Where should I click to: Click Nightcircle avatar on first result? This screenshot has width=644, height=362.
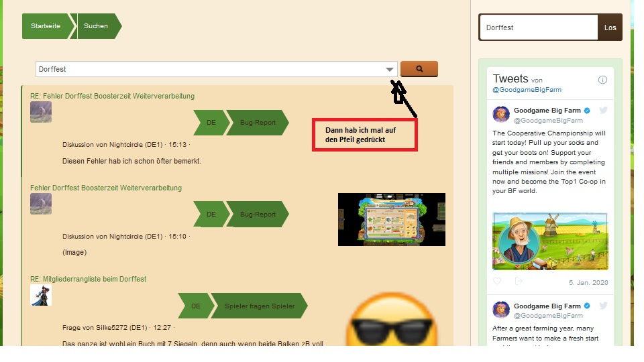tap(41, 112)
